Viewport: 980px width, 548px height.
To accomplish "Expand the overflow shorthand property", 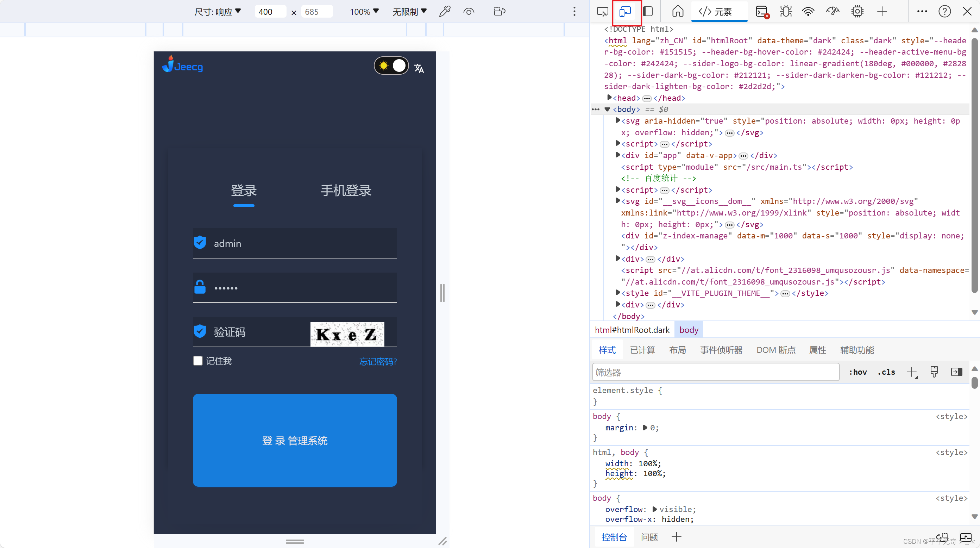I will tap(654, 509).
